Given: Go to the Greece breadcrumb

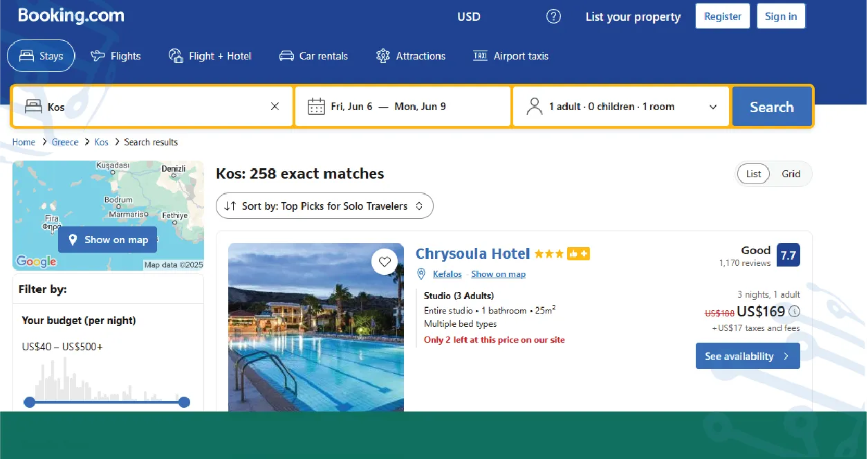Looking at the screenshot, I should click(65, 142).
